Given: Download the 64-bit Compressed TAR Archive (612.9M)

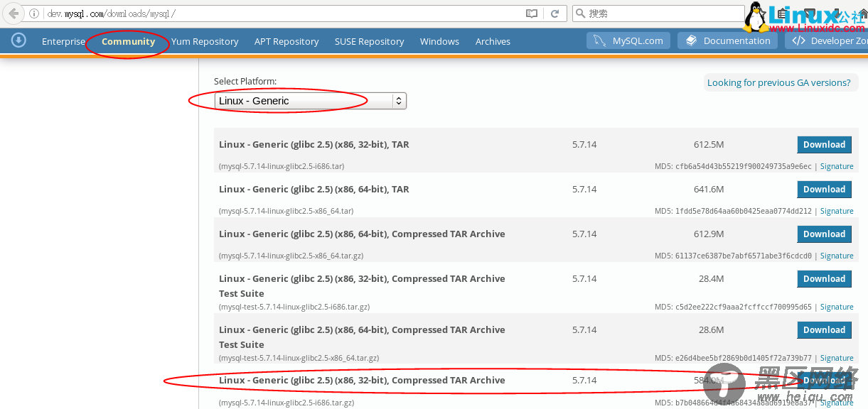Looking at the screenshot, I should click(824, 234).
